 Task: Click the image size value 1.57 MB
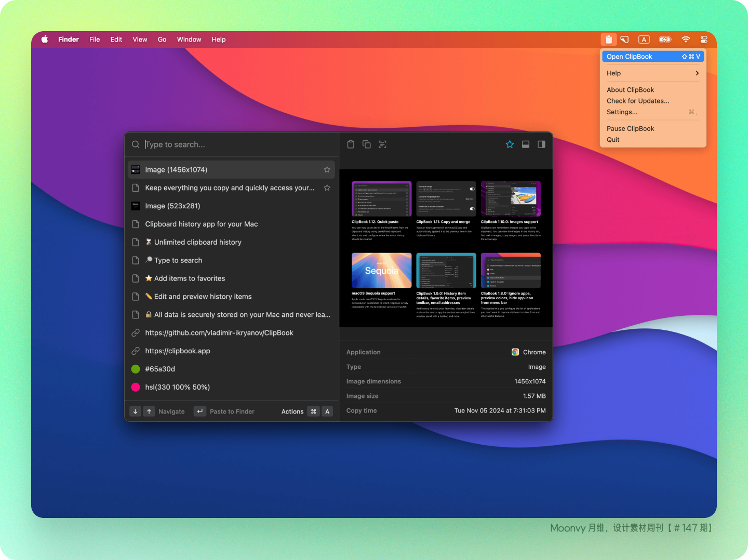[535, 396]
